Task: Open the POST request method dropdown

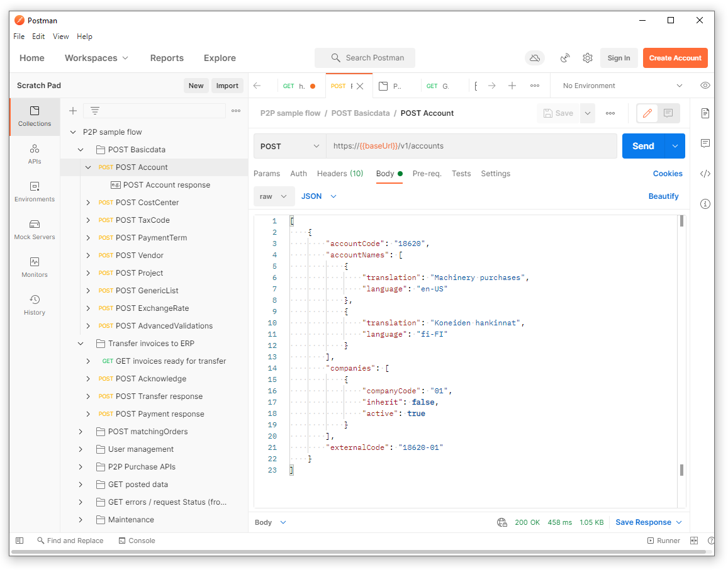Action: click(x=289, y=145)
